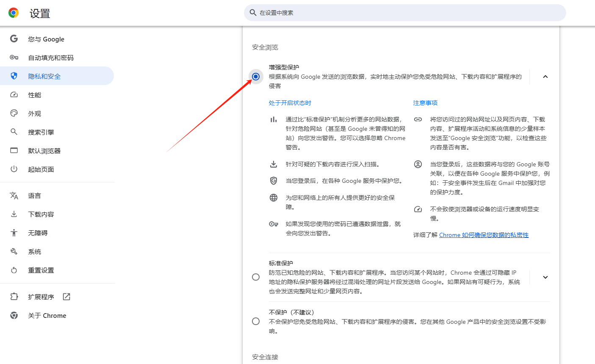Click the account icon beside Google 账号 text
The width and height of the screenshot is (595, 364).
(418, 164)
